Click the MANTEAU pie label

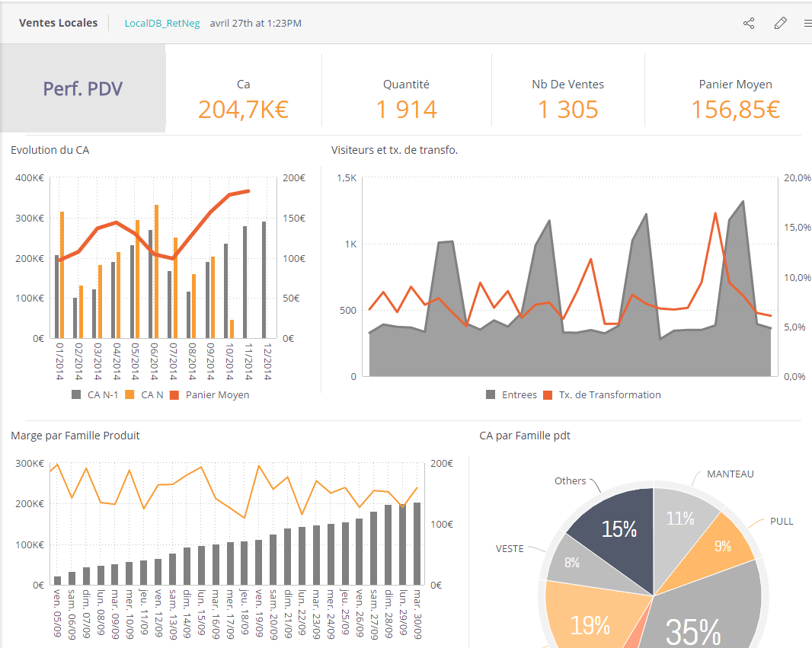(x=730, y=474)
